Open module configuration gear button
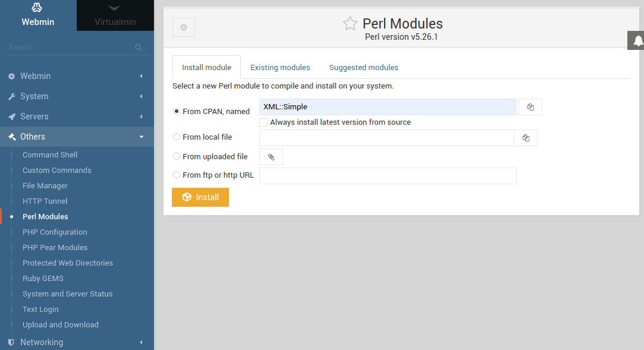644x350 pixels. [x=184, y=27]
